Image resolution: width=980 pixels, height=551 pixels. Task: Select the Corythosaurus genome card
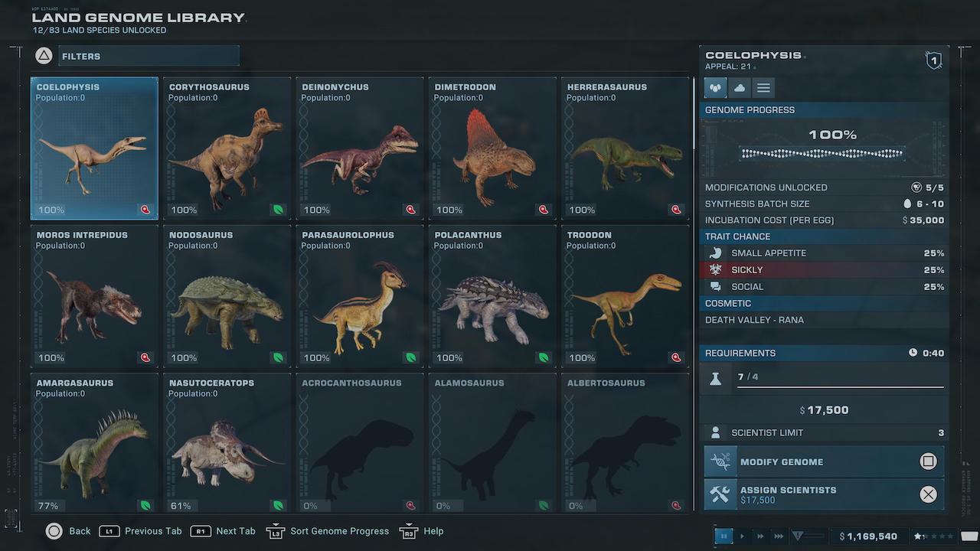[x=227, y=148]
